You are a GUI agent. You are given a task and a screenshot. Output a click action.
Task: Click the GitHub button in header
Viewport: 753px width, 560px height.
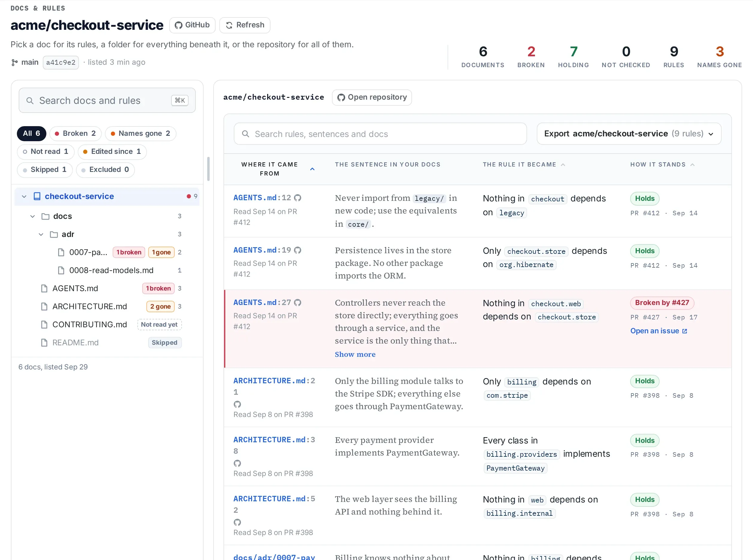click(192, 25)
